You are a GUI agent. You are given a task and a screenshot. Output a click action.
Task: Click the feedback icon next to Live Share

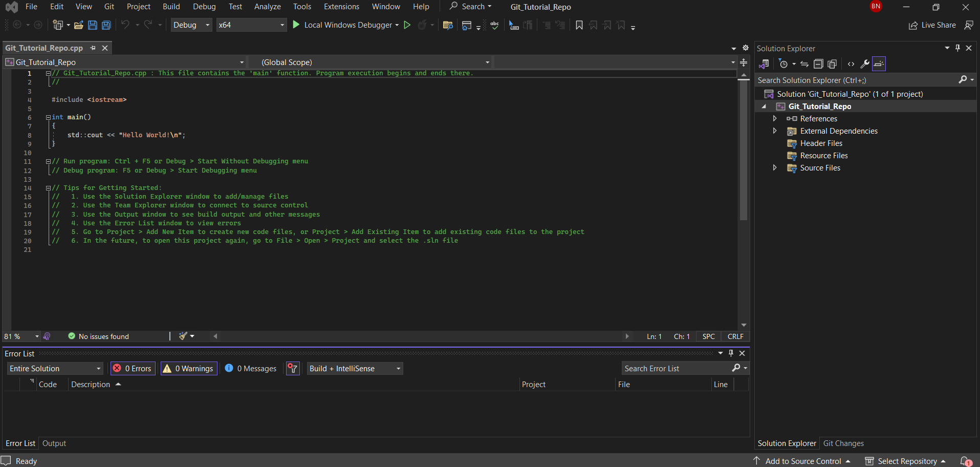point(969,25)
